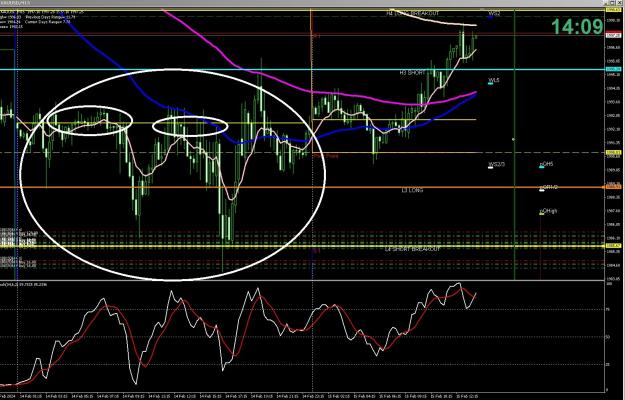Image resolution: width=625 pixels, height=400 pixels.
Task: Click the stochastic indicator label in the sub-window
Action: tap(24, 284)
